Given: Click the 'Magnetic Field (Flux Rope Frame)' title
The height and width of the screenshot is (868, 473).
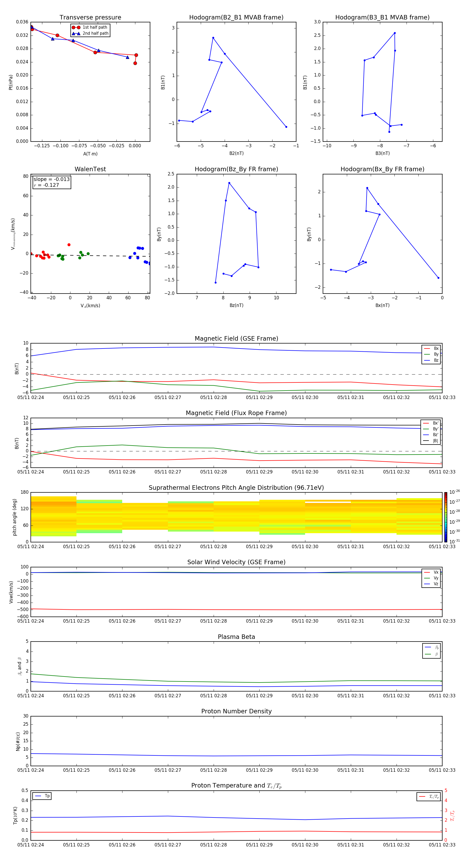Looking at the screenshot, I should pos(236,413).
